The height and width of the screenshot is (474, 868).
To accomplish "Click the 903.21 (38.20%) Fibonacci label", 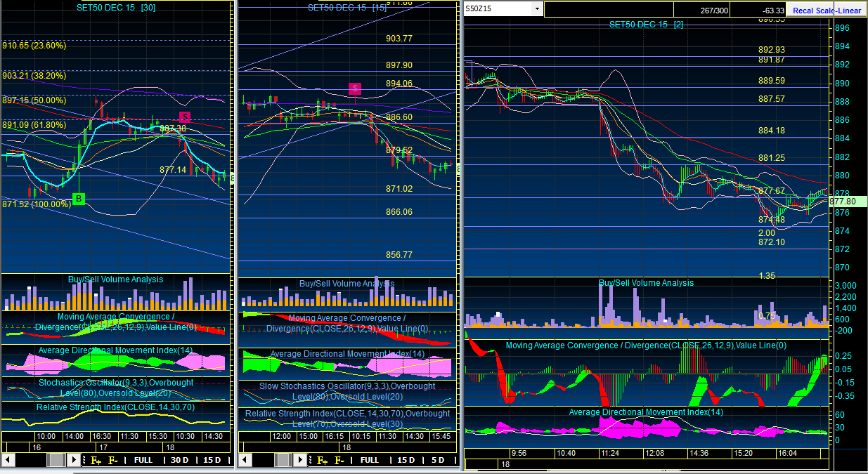I will (x=34, y=76).
